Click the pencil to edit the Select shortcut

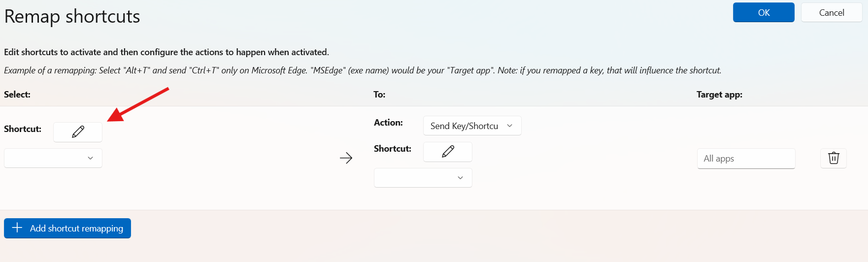pyautogui.click(x=78, y=132)
